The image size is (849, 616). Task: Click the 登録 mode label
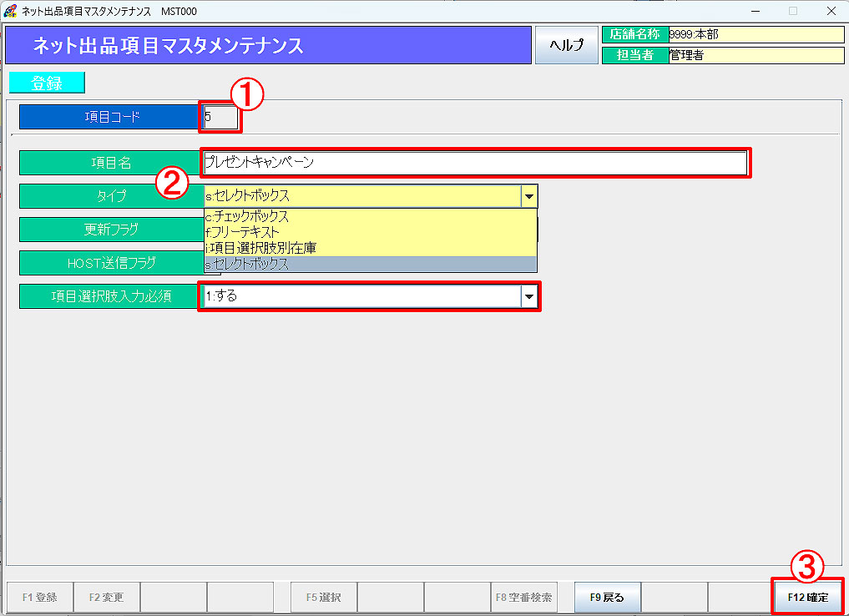pyautogui.click(x=47, y=83)
